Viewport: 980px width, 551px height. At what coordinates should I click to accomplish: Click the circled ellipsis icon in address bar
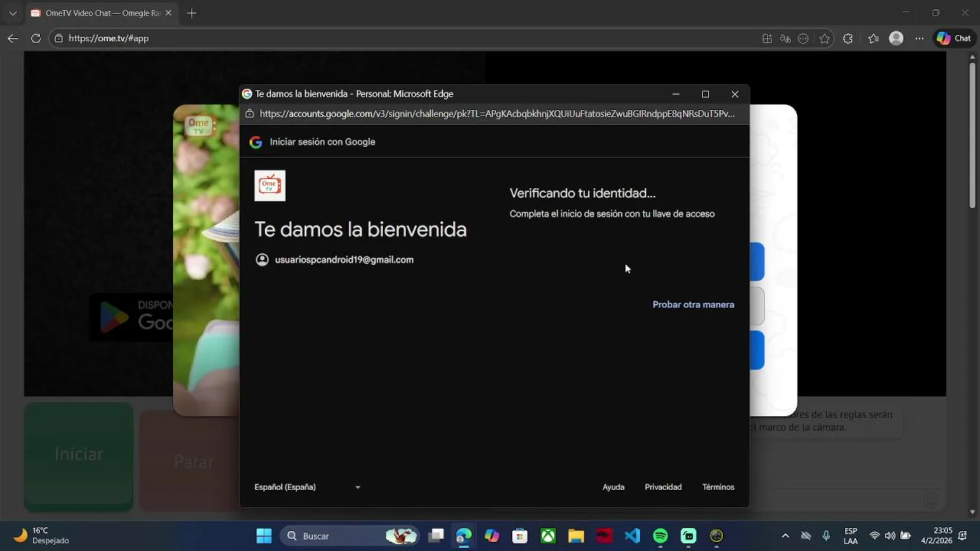coord(803,38)
